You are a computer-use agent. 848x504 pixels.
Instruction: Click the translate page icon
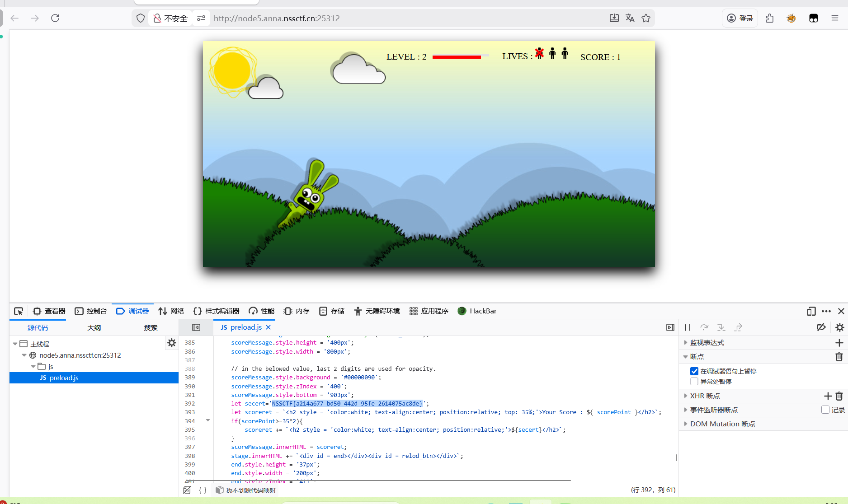[630, 18]
